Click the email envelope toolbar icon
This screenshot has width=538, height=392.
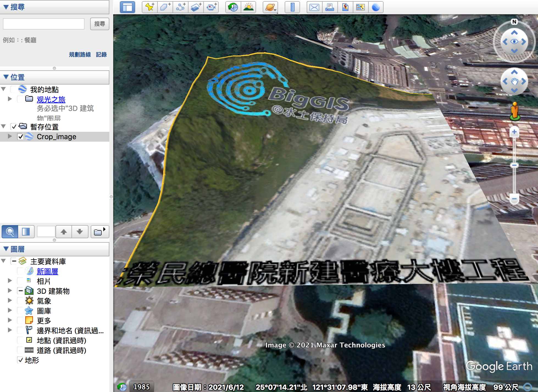pos(314,7)
